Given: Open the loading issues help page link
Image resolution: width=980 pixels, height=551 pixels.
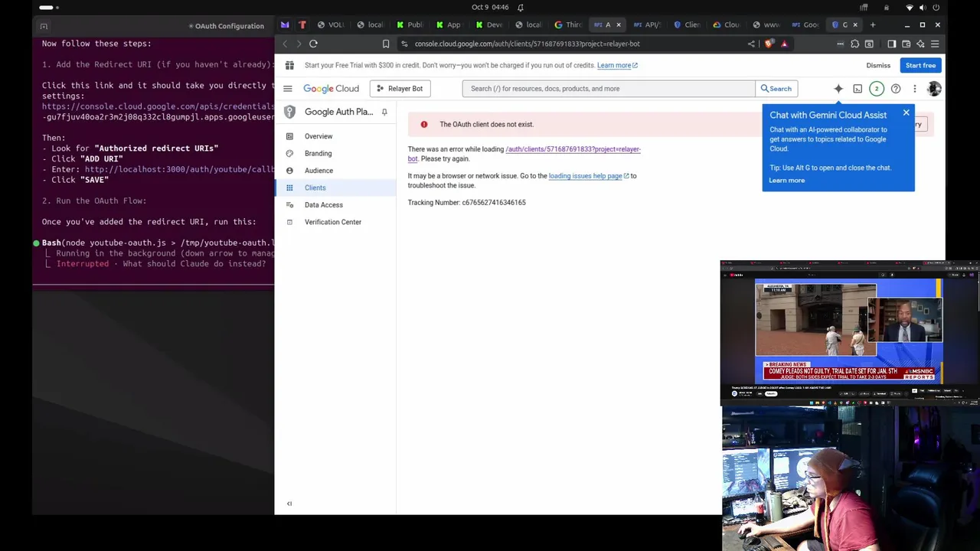Looking at the screenshot, I should tap(588, 176).
